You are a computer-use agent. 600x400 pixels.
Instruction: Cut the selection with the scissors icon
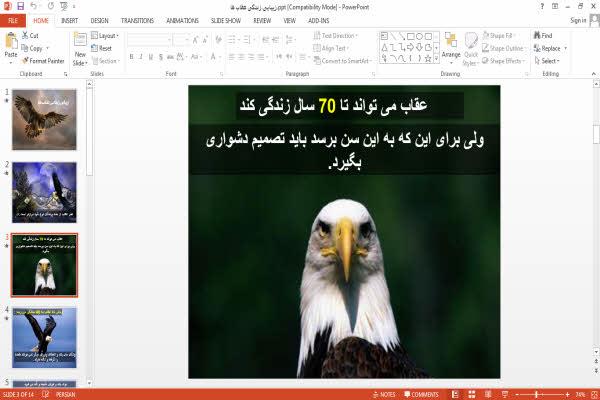pyautogui.click(x=30, y=35)
